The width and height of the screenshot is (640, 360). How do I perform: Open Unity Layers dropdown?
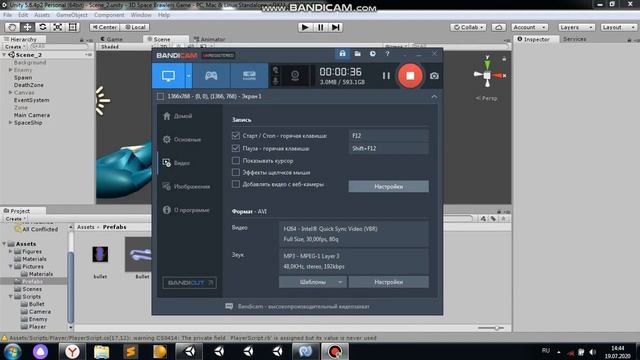click(x=576, y=27)
